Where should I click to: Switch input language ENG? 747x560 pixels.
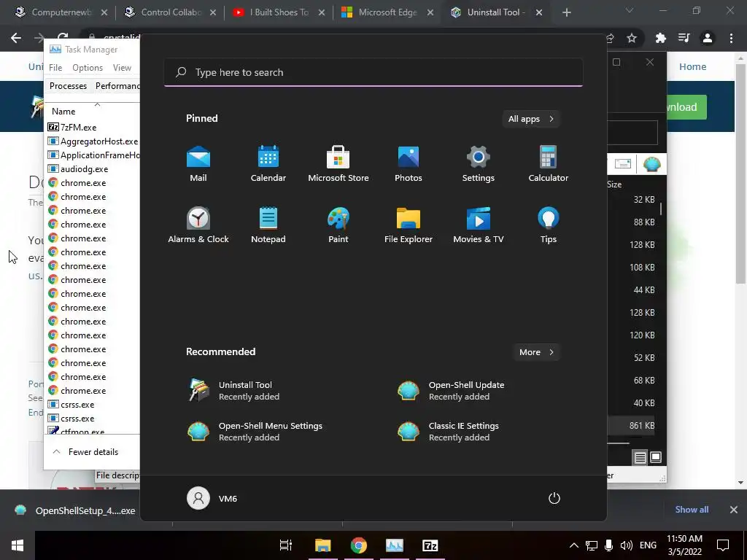[648, 545]
